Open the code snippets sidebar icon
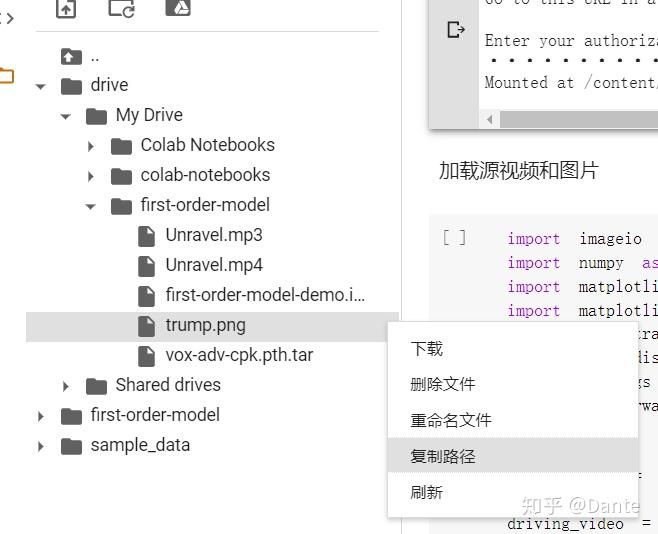Screen dimensions: 658x534 point(7,18)
